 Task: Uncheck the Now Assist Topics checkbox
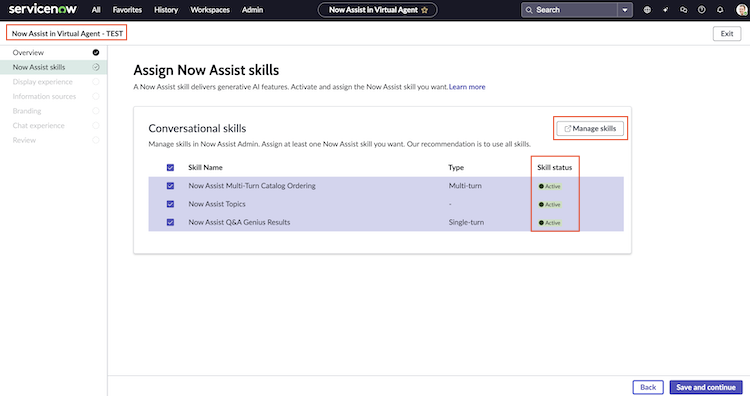tap(170, 204)
